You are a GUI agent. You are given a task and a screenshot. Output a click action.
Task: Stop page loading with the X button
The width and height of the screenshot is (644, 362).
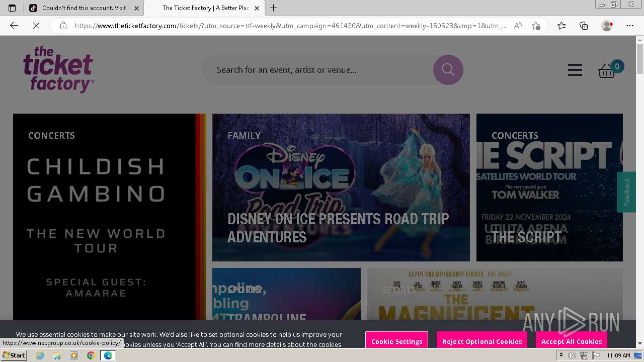click(x=36, y=26)
